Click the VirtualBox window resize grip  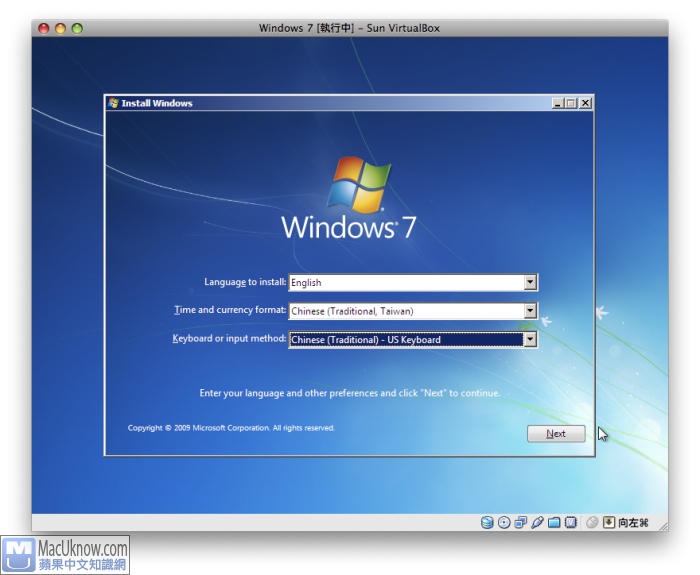coord(663,526)
